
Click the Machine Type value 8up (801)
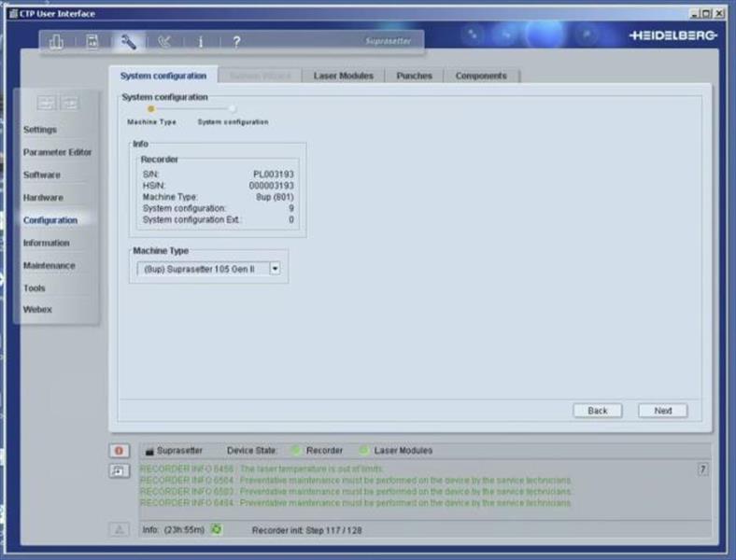(x=275, y=197)
